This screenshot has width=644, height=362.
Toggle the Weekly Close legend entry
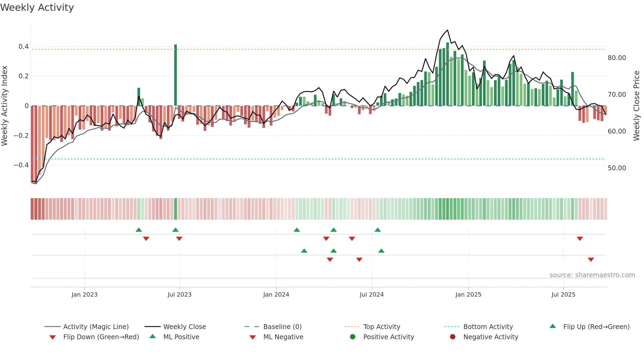175,327
